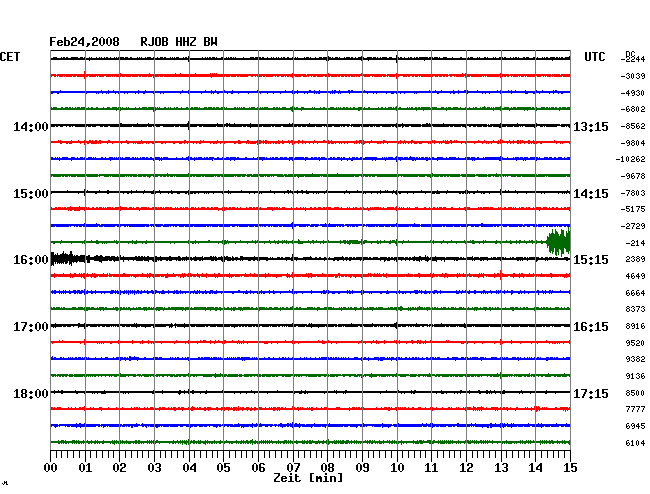Click the DC value 7777
Screen dimensions: 650x494
tap(635, 409)
